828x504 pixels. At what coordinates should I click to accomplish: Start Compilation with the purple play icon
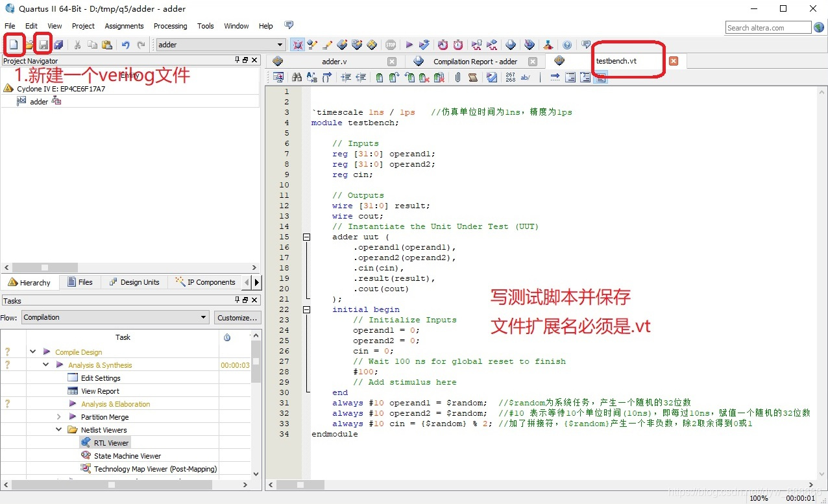409,45
